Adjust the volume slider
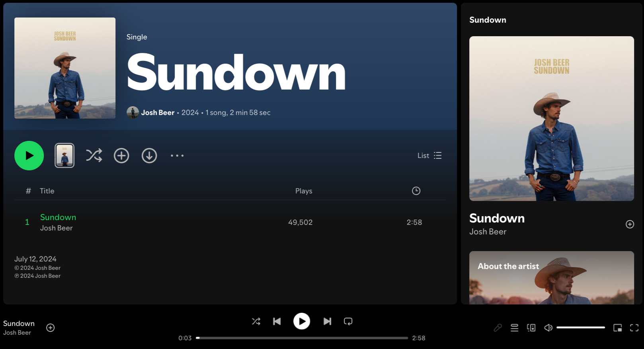 (581, 328)
